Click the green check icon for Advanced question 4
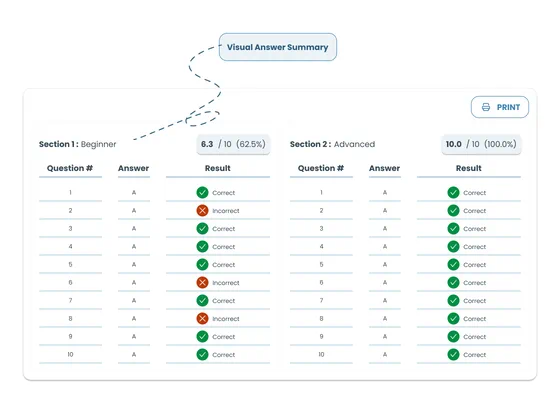 tap(454, 246)
